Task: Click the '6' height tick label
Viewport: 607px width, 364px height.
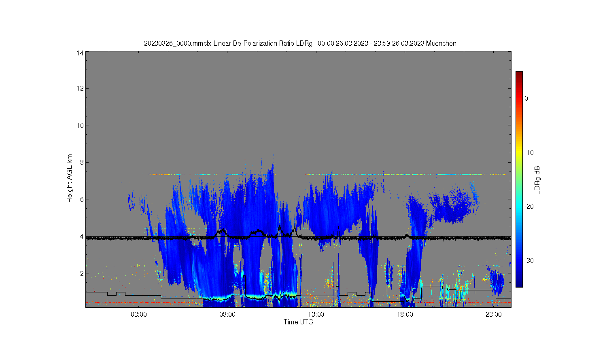Action: (82, 199)
